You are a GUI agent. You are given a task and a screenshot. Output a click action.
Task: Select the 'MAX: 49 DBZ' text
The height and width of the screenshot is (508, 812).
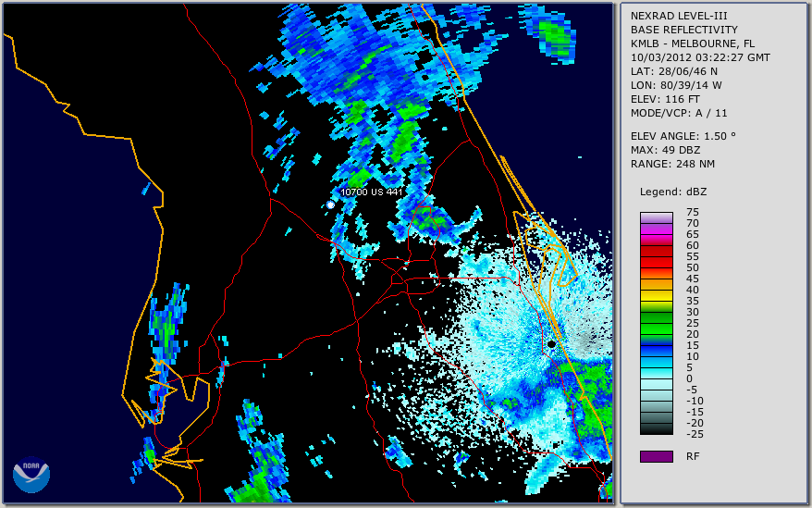pos(666,150)
